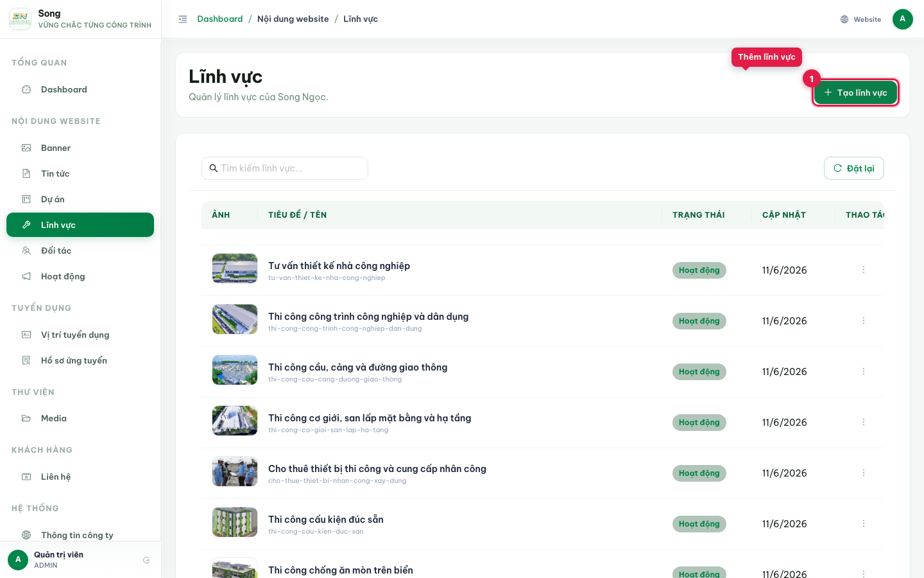The height and width of the screenshot is (578, 924).
Task: Open Media library in sidebar
Action: tap(80, 418)
